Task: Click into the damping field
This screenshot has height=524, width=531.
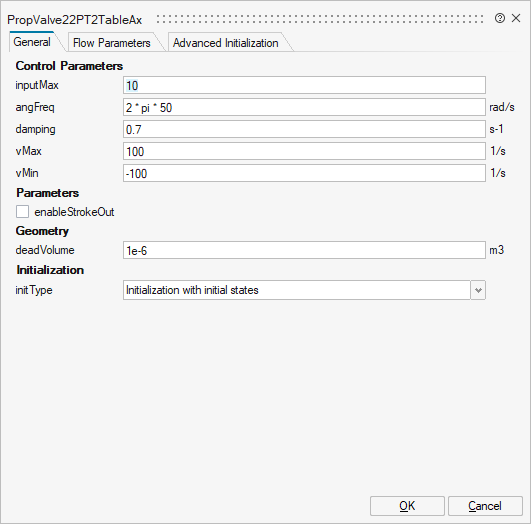Action: [x=304, y=129]
